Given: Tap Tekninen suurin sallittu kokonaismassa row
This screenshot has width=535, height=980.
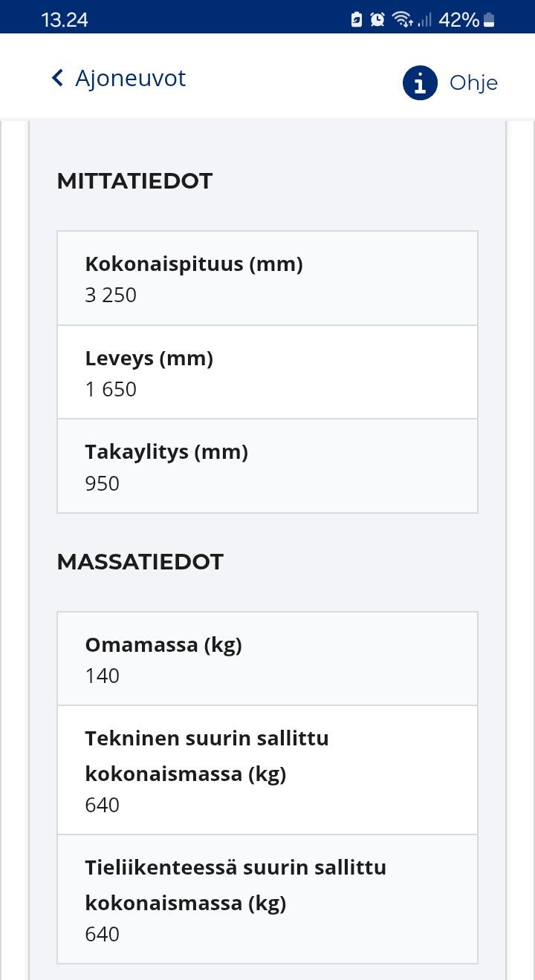Looking at the screenshot, I should (267, 770).
